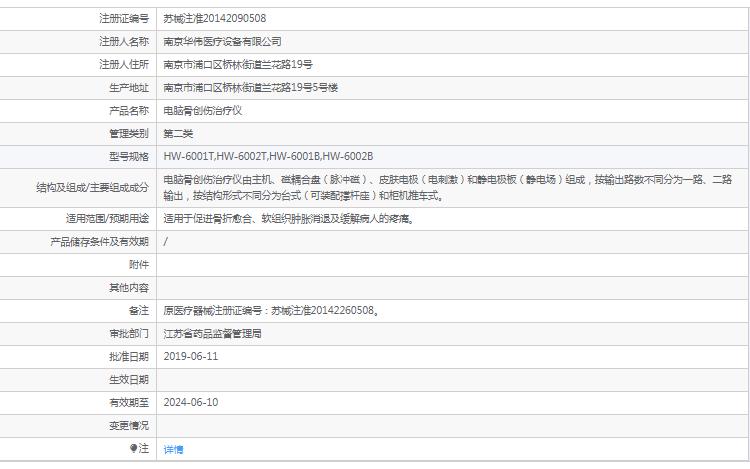Image resolution: width=750 pixels, height=469 pixels.
Task: Click the 型号规格 label
Action: (129, 156)
